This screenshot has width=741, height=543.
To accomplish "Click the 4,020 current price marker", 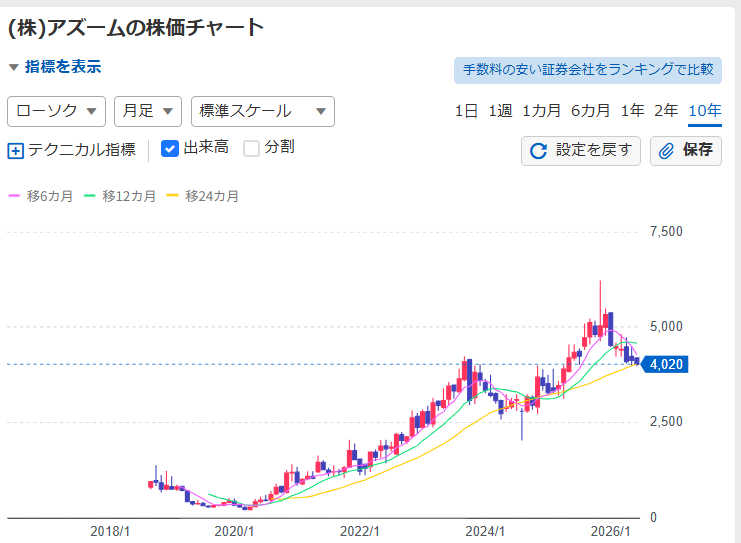I will (x=665, y=364).
